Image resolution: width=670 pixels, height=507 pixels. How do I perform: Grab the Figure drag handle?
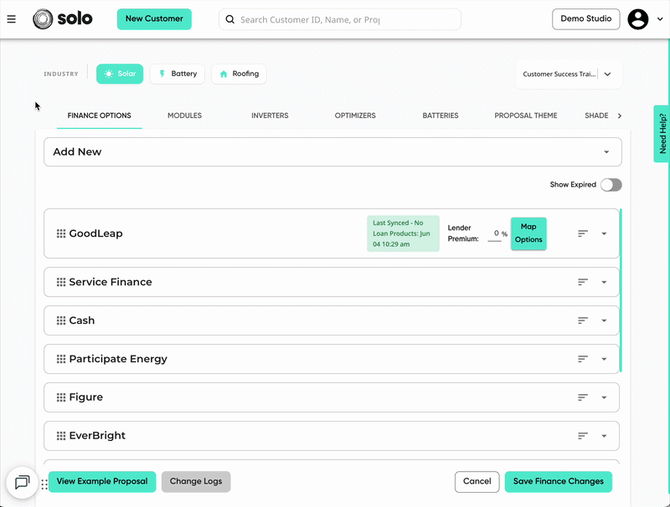(x=61, y=397)
